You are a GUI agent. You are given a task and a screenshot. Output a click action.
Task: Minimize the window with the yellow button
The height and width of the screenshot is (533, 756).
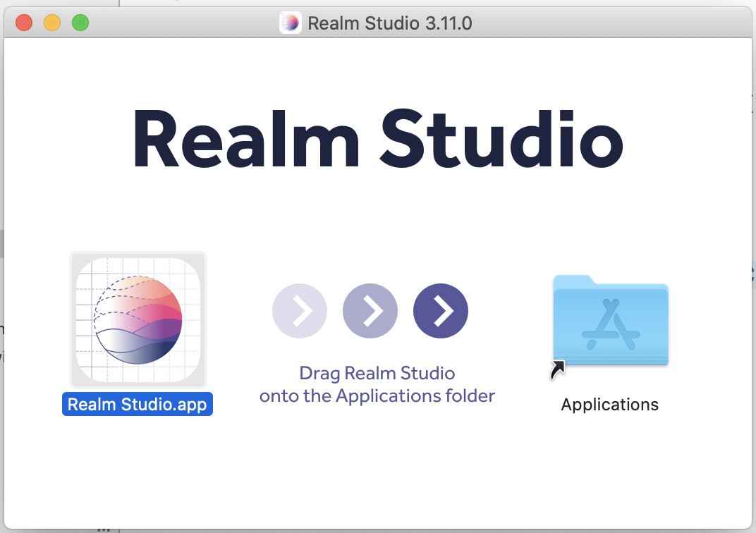pos(52,23)
